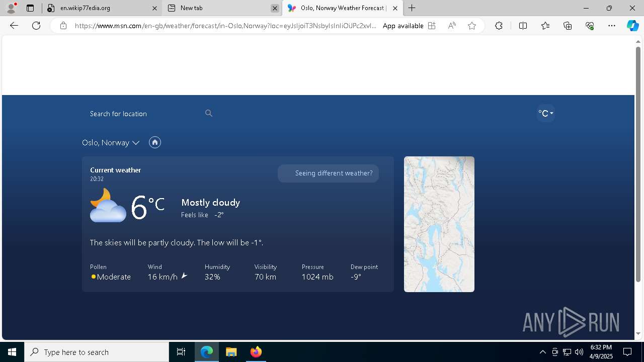The height and width of the screenshot is (362, 644).
Task: Click the mostly cloudy moon weather icon
Action: point(108,205)
